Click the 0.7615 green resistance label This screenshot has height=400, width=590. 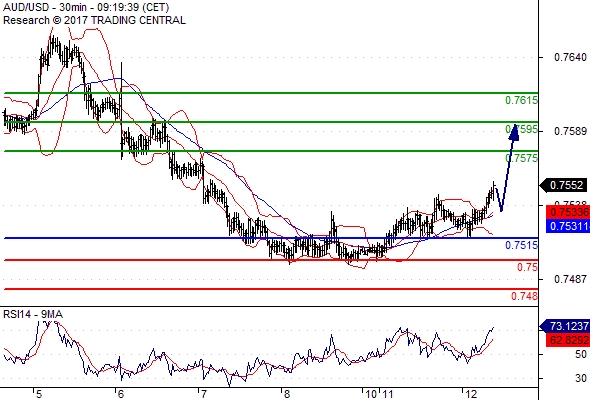point(521,100)
